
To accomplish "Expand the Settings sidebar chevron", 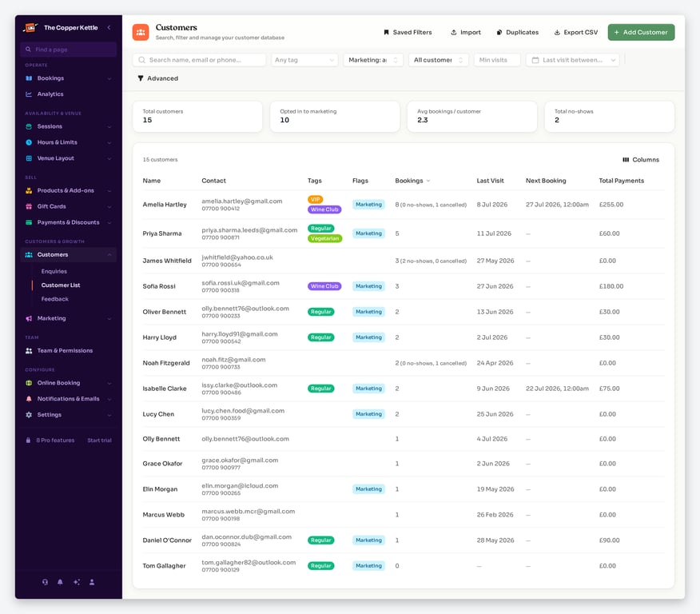I will tap(109, 415).
